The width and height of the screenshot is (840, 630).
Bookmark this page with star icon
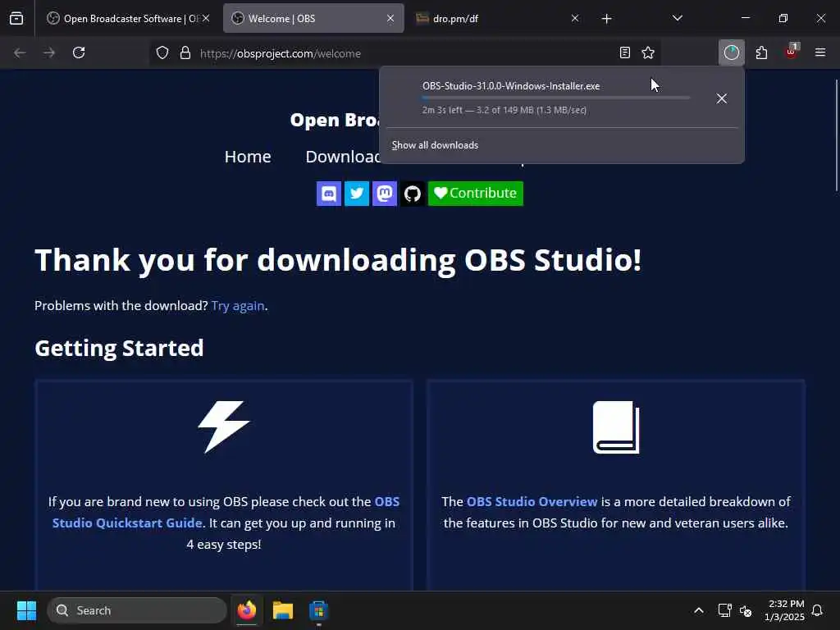(x=648, y=52)
